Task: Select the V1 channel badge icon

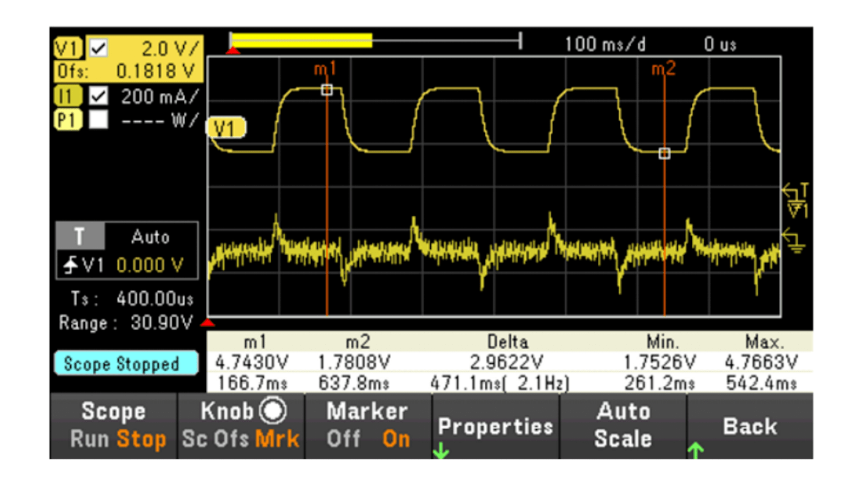Action: pyautogui.click(x=68, y=48)
